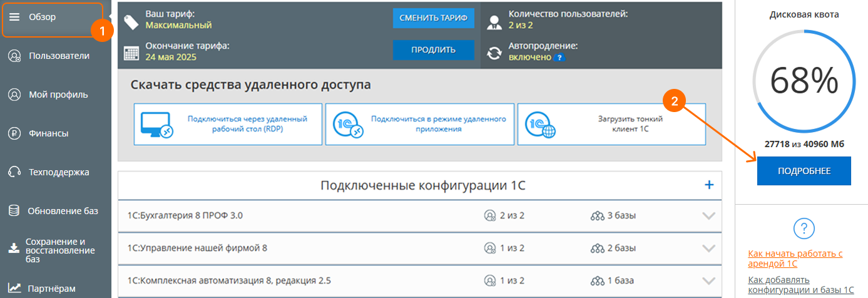Click the 27718 из 40960 Мб text
This screenshot has height=298, width=868.
(804, 144)
